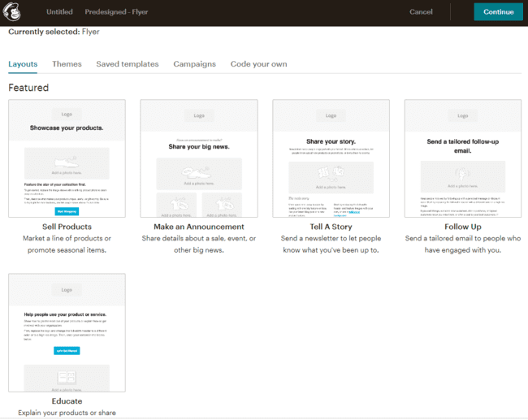
Task: Click the Educate title
Action: [x=67, y=401]
